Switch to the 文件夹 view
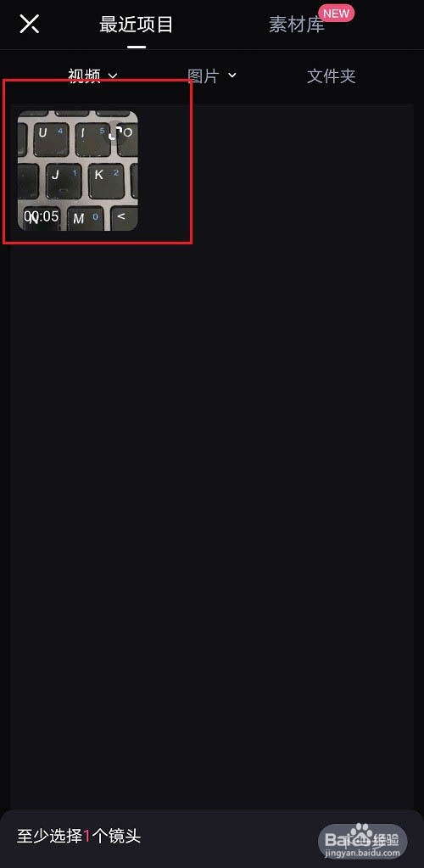Image resolution: width=424 pixels, height=868 pixels. point(331,76)
